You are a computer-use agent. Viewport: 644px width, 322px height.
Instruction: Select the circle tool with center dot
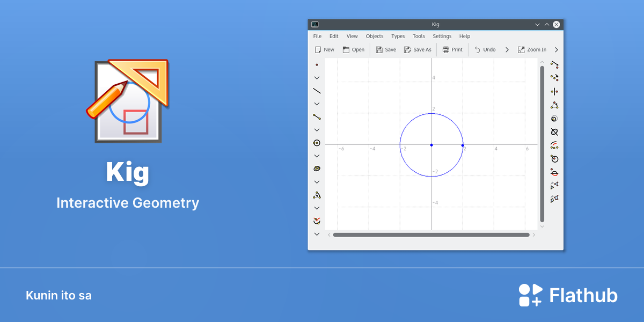tap(317, 143)
